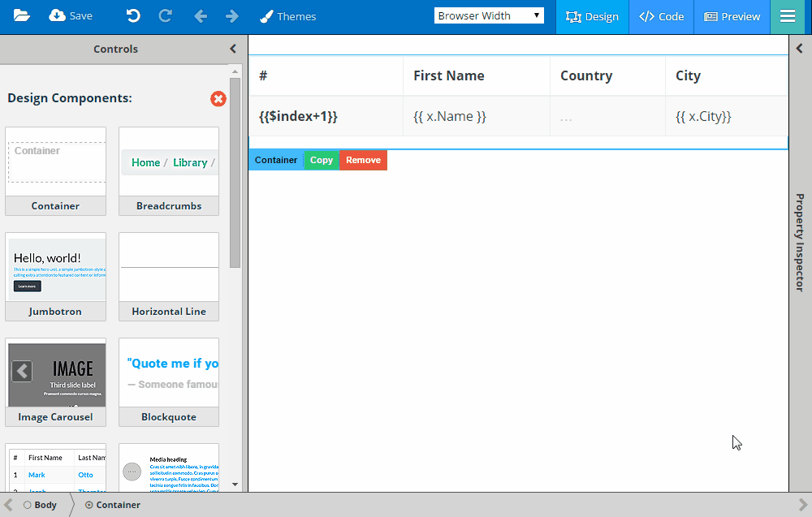812x517 pixels.
Task: Close the Design Components list
Action: 218,98
